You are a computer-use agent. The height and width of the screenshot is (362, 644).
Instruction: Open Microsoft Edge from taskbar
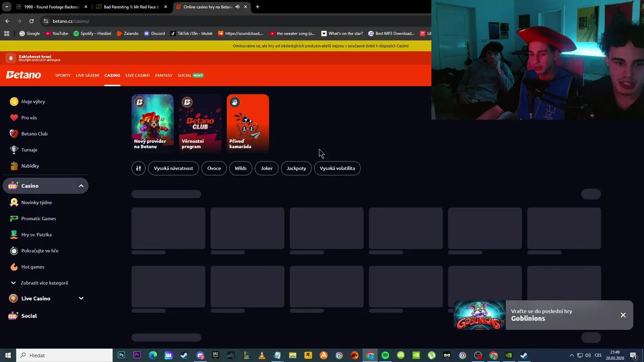152,355
